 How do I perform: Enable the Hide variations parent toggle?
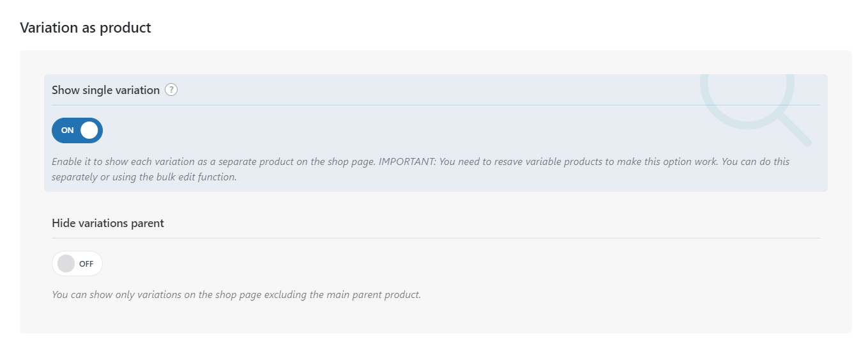coord(77,263)
